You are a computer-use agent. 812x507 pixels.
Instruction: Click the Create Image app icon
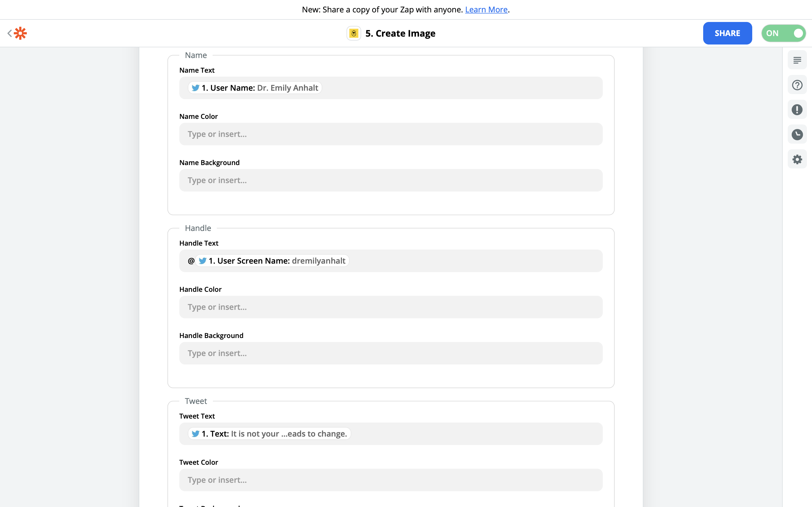point(354,33)
